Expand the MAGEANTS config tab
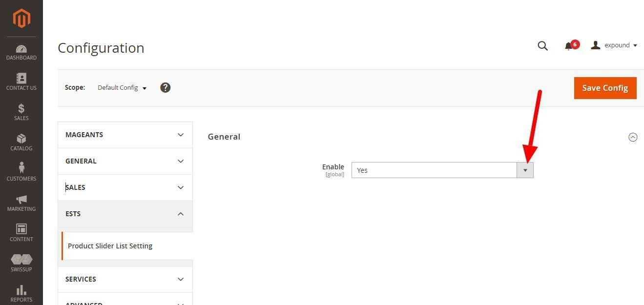This screenshot has height=305, width=644. [x=125, y=135]
